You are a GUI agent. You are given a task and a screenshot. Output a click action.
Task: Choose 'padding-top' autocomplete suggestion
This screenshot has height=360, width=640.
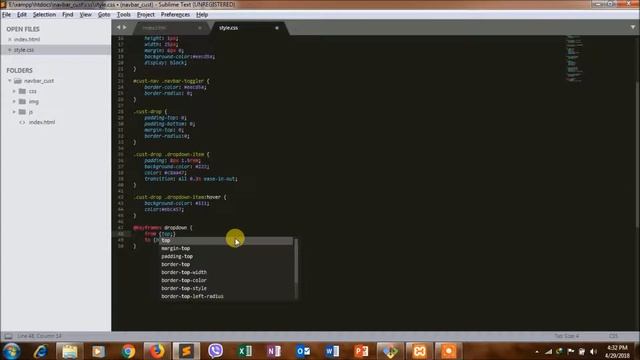[226, 256]
